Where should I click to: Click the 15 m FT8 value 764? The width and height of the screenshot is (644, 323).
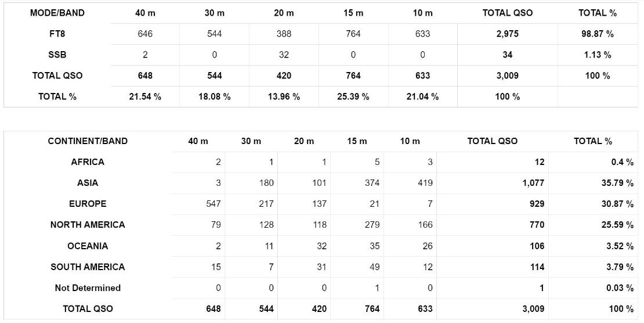tap(353, 34)
